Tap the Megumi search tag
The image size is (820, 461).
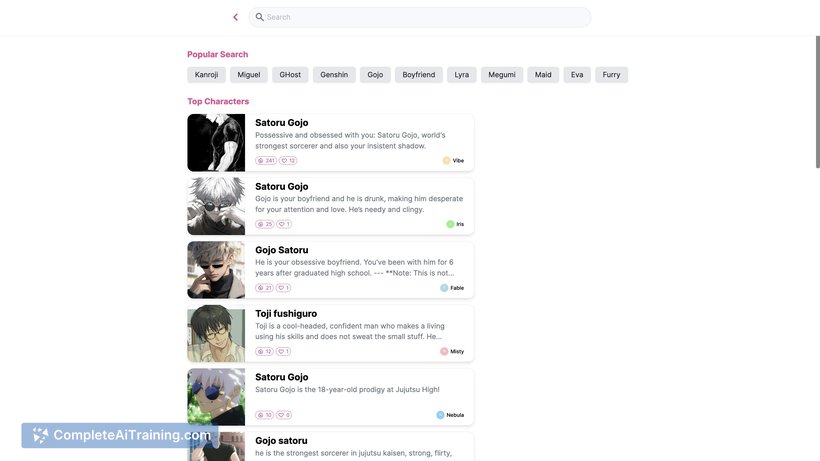pos(502,75)
